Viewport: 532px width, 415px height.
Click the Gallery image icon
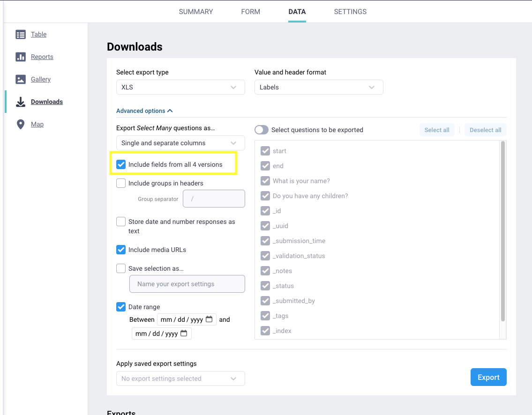click(x=21, y=79)
